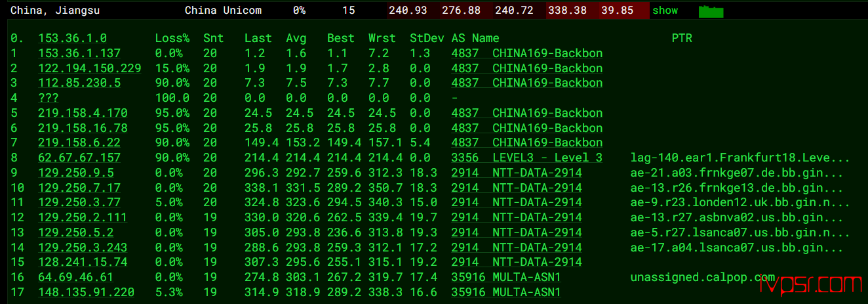Click the 64.69.46.61 hop address

pyautogui.click(x=76, y=277)
